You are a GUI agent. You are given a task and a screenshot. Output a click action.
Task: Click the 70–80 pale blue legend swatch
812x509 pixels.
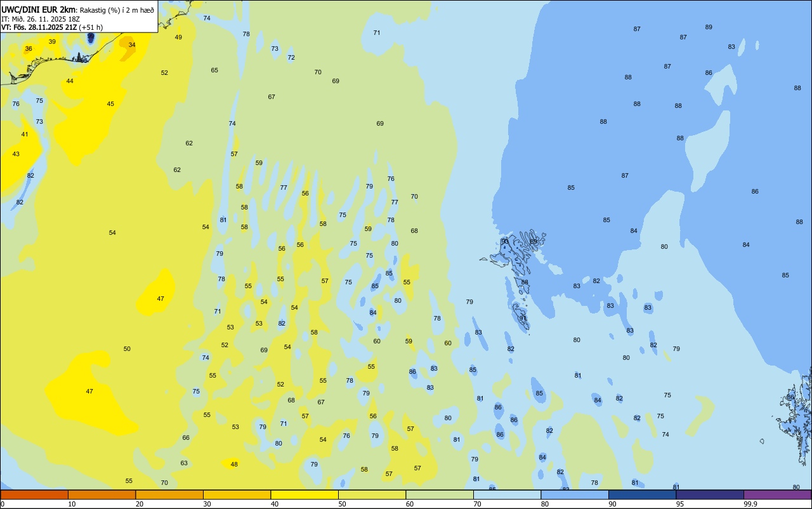[507, 494]
